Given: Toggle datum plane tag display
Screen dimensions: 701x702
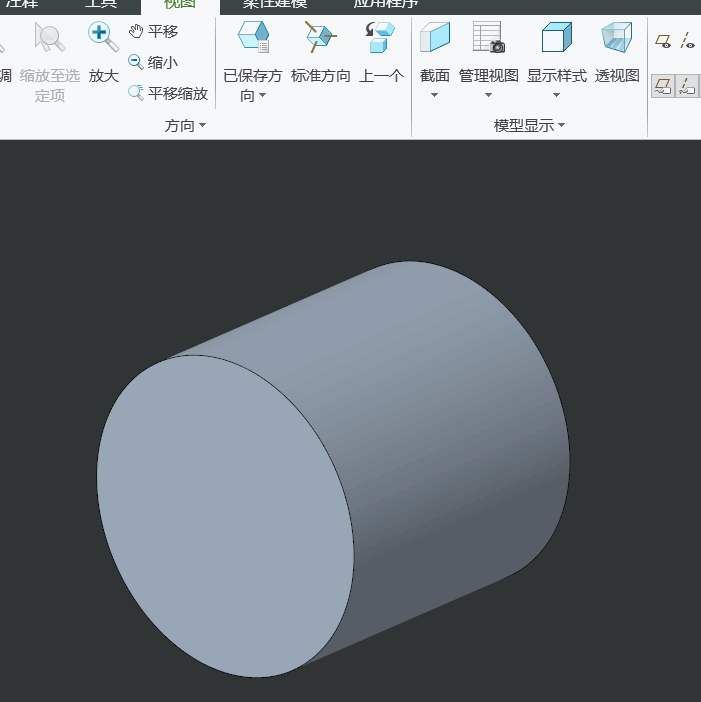Looking at the screenshot, I should [x=663, y=86].
